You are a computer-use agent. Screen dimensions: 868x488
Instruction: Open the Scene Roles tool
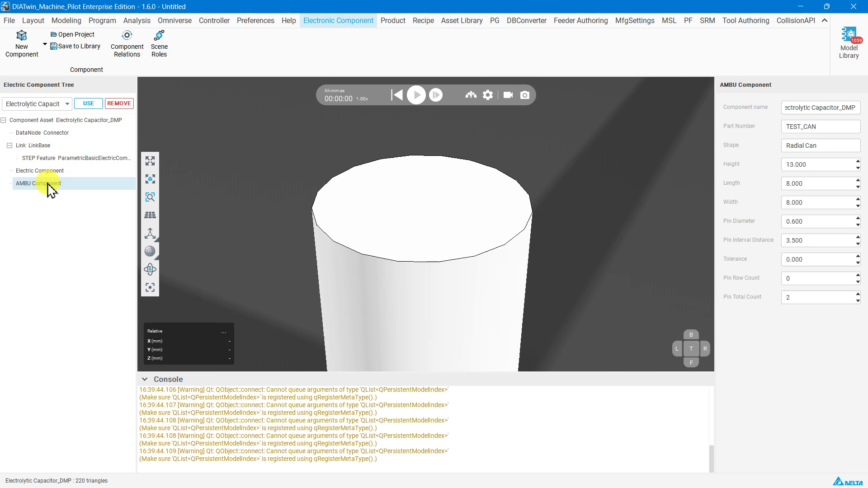[159, 44]
